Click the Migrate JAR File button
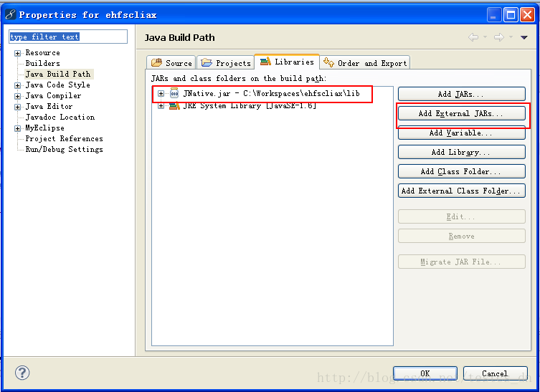This screenshot has width=540, height=392. pos(462,262)
